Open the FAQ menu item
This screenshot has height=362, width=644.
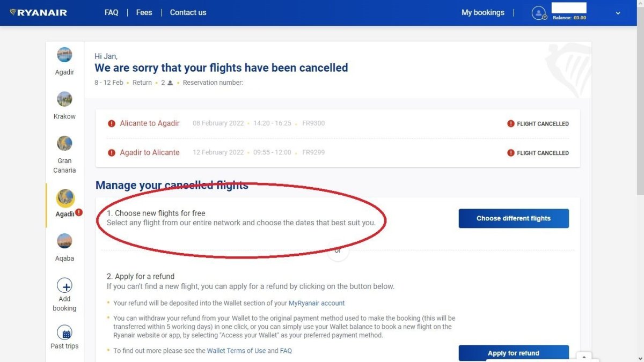[x=111, y=12]
